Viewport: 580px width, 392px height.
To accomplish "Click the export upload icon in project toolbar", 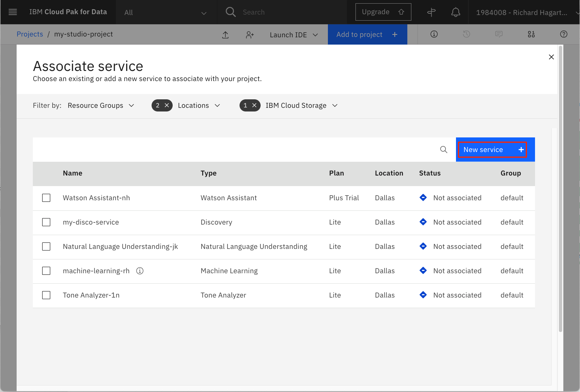I will click(225, 35).
